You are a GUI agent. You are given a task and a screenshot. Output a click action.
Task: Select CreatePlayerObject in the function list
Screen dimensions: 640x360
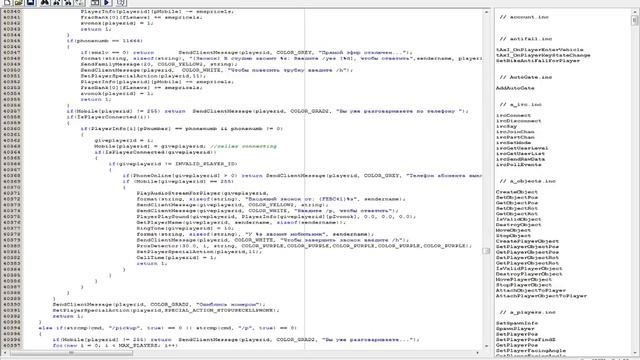[x=527, y=241]
